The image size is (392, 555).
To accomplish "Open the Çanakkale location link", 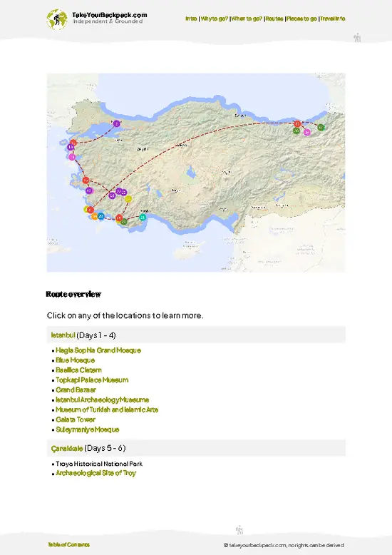I will (67, 449).
